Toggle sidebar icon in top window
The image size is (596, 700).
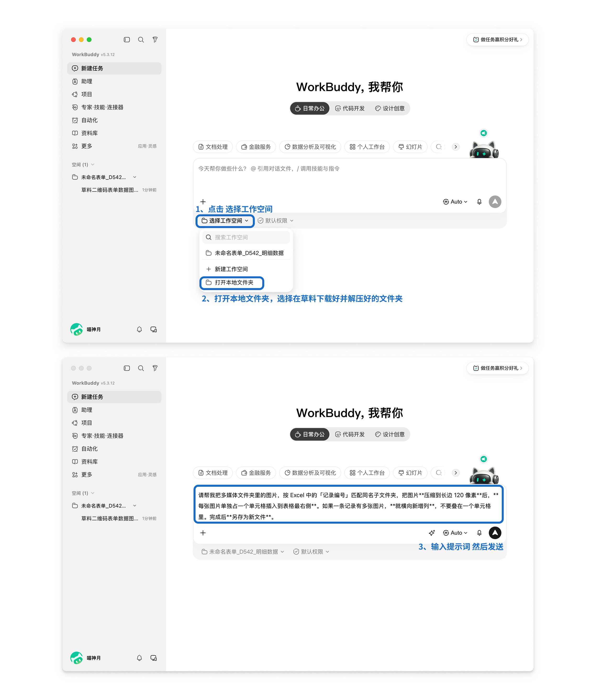[x=127, y=40]
